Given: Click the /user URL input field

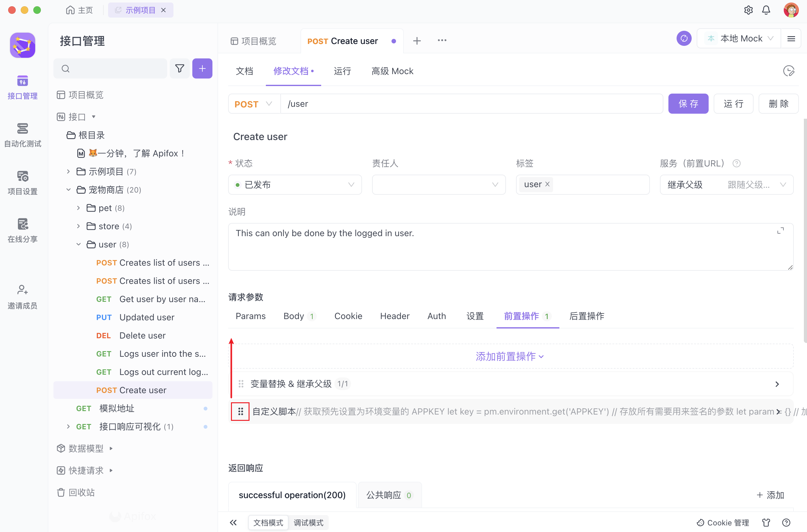Looking at the screenshot, I should pos(407,104).
